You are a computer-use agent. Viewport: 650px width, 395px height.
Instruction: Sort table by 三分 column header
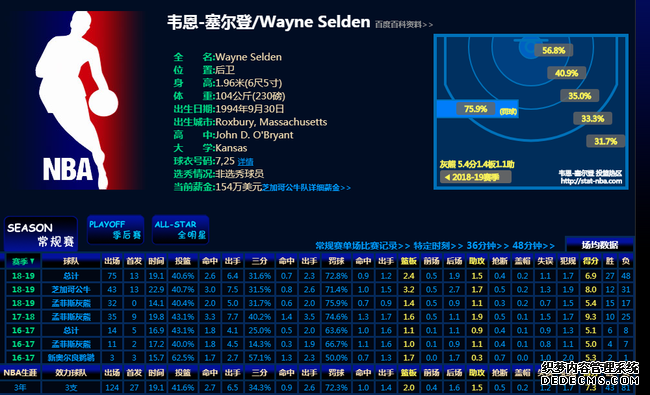tap(260, 261)
